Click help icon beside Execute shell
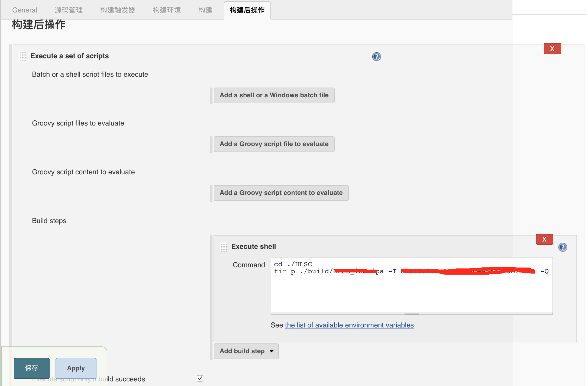The height and width of the screenshot is (386, 588). [563, 247]
